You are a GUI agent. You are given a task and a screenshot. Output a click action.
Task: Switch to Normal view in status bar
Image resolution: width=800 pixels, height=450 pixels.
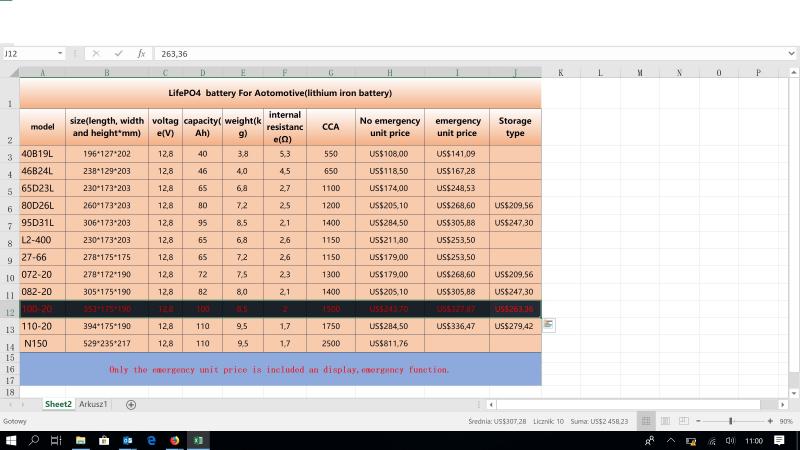pyautogui.click(x=646, y=421)
